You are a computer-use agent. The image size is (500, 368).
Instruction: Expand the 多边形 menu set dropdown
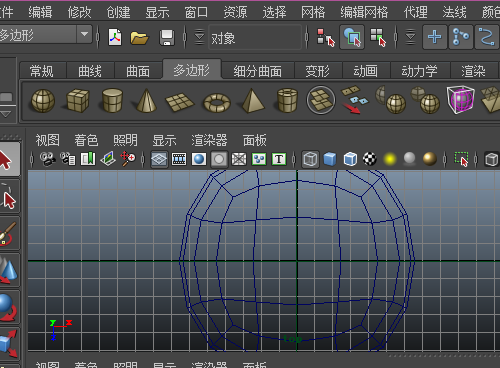pos(84,34)
